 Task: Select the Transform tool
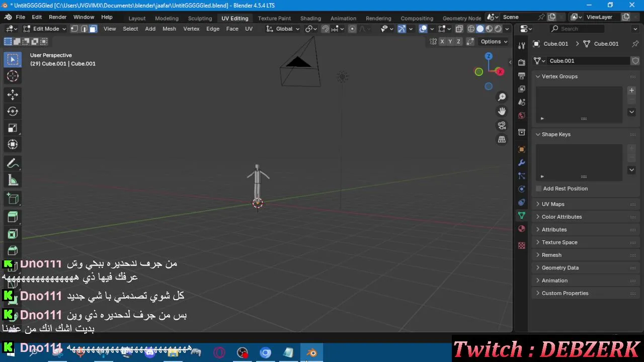(x=13, y=144)
